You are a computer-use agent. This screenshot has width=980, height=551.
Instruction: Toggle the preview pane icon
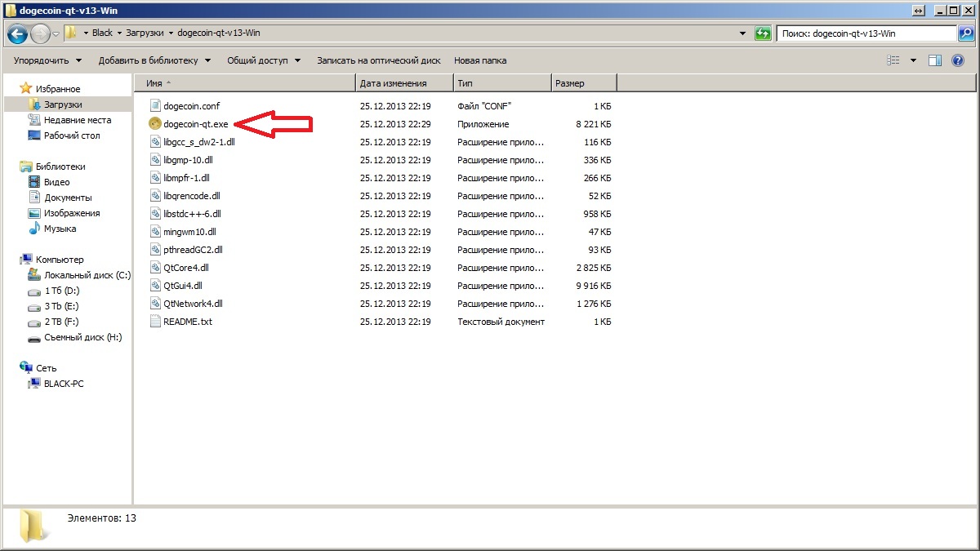point(935,60)
